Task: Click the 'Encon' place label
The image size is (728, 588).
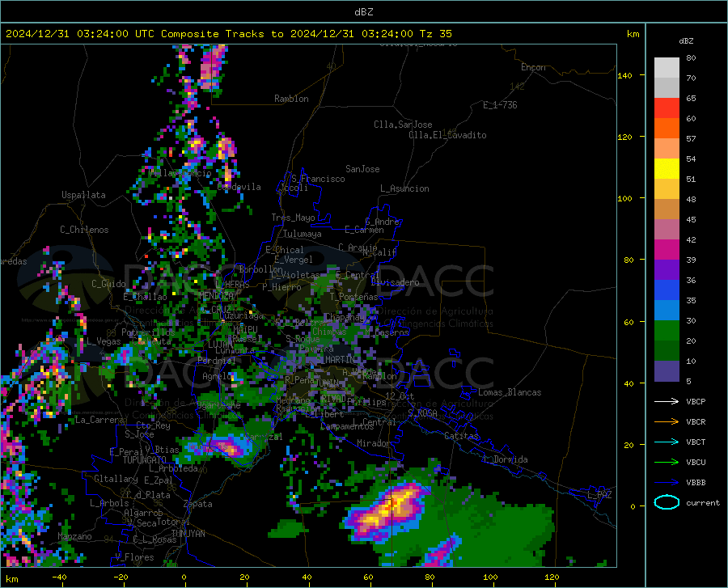Action: (x=533, y=67)
